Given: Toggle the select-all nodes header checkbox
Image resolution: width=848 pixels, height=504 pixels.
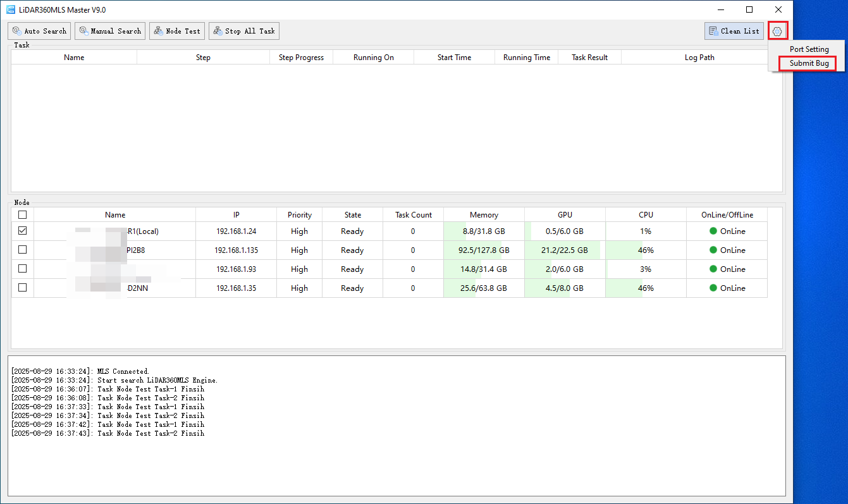Looking at the screenshot, I should pyautogui.click(x=23, y=215).
